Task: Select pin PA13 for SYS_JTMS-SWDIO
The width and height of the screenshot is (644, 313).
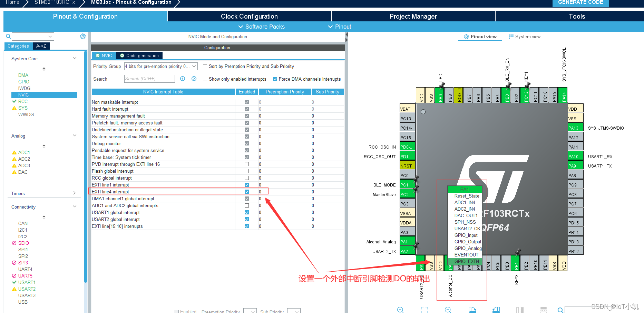Action: coord(575,128)
